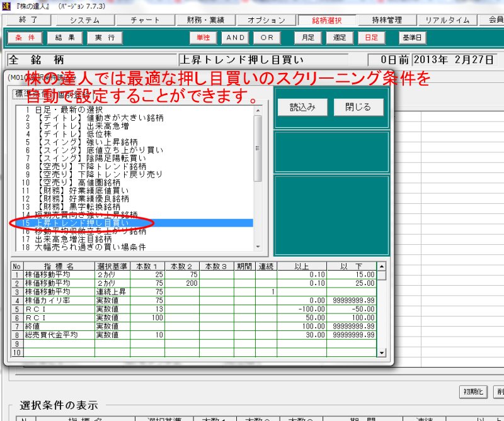Click the 条件 button

pos(25,38)
